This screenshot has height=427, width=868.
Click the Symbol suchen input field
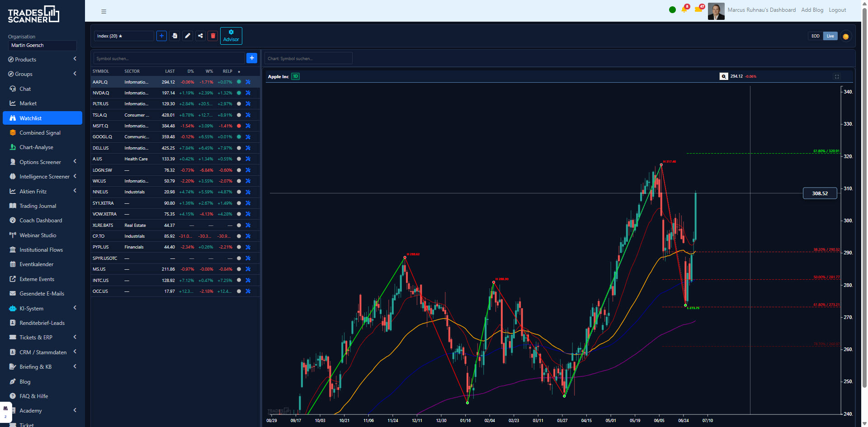click(169, 58)
